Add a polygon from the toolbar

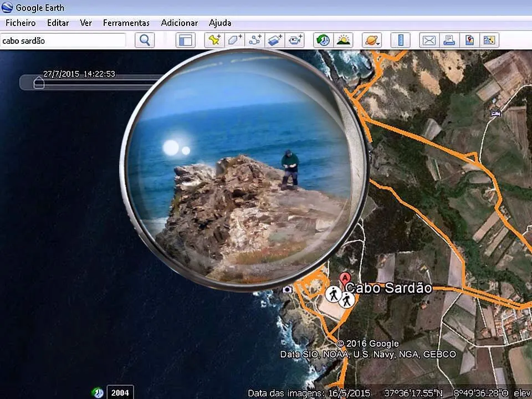click(234, 40)
